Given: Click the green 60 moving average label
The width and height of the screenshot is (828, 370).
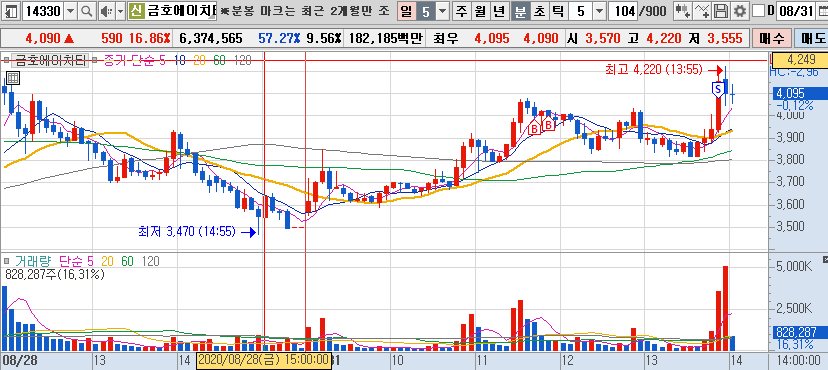Looking at the screenshot, I should click(220, 61).
